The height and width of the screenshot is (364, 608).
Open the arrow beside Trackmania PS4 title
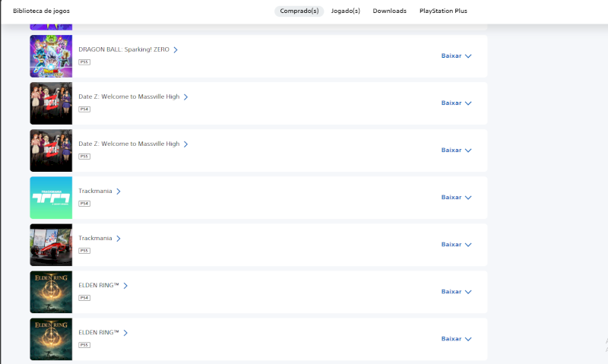(119, 191)
